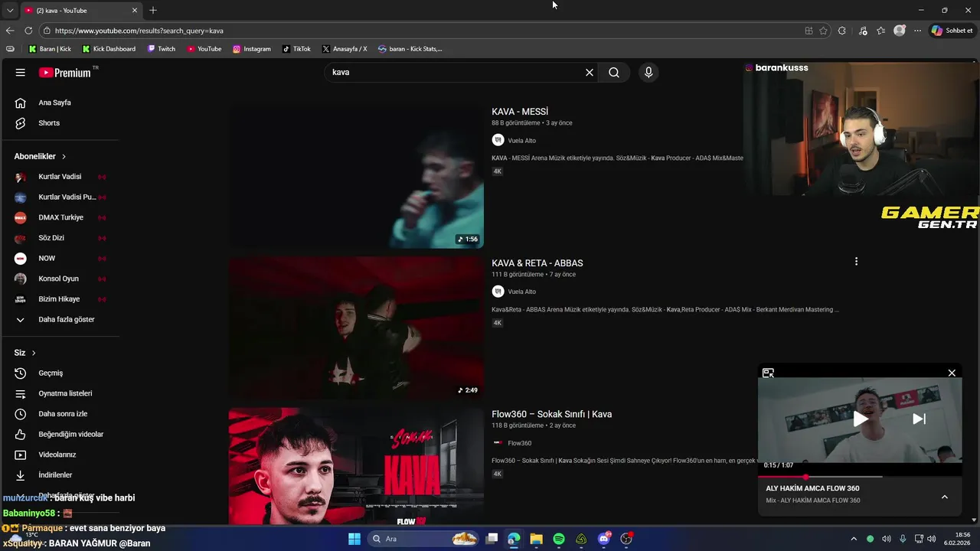Open the browser extensions puzzle icon
This screenshot has height=551, width=980.
[x=842, y=31]
